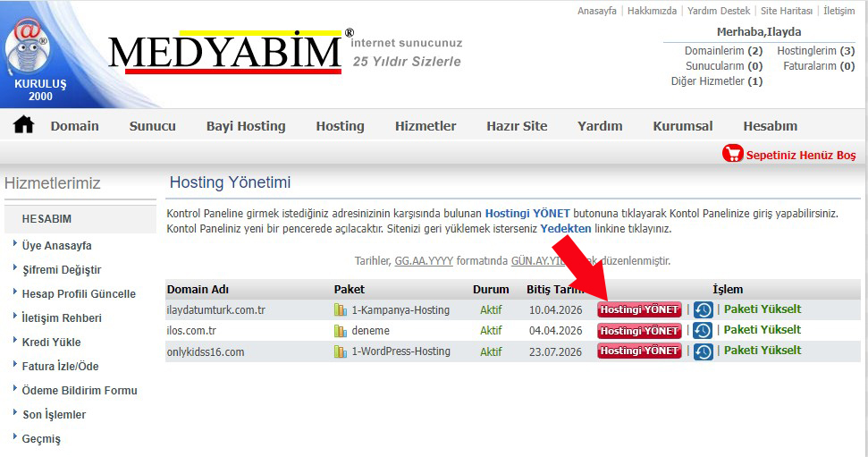Open the Anasayfa top link
This screenshot has width=868, height=457.
597,11
